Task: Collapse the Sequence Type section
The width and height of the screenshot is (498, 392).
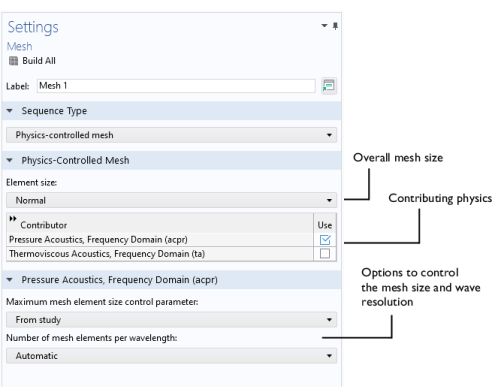Action: 10,111
